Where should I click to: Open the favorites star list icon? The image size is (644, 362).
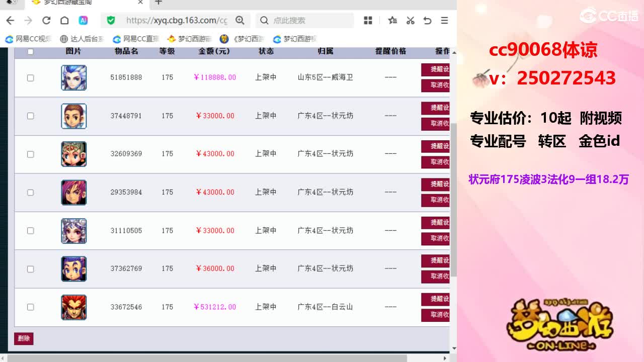tap(392, 21)
